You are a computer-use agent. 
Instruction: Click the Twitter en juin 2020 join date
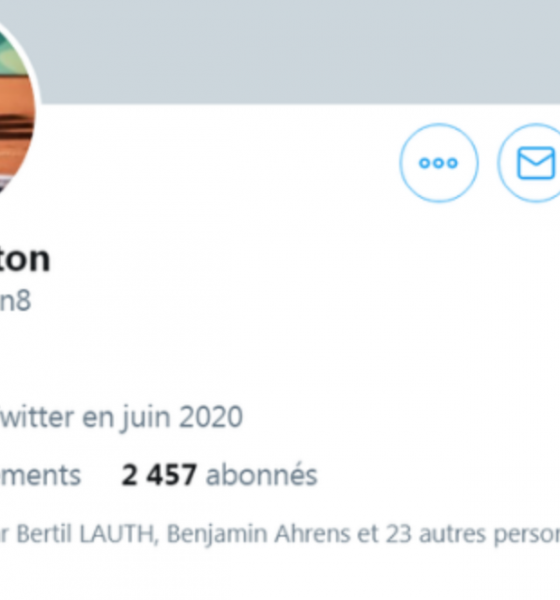coord(121,417)
